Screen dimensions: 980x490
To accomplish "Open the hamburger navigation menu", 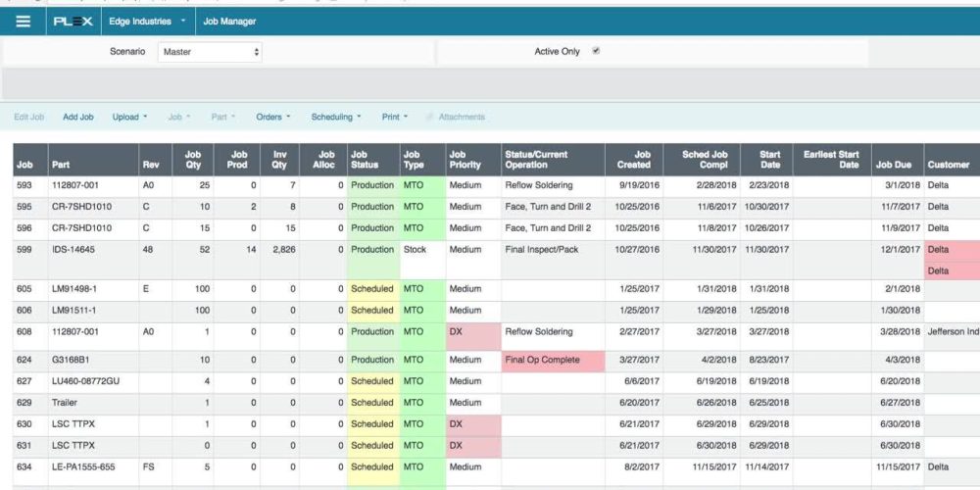I will pos(23,21).
